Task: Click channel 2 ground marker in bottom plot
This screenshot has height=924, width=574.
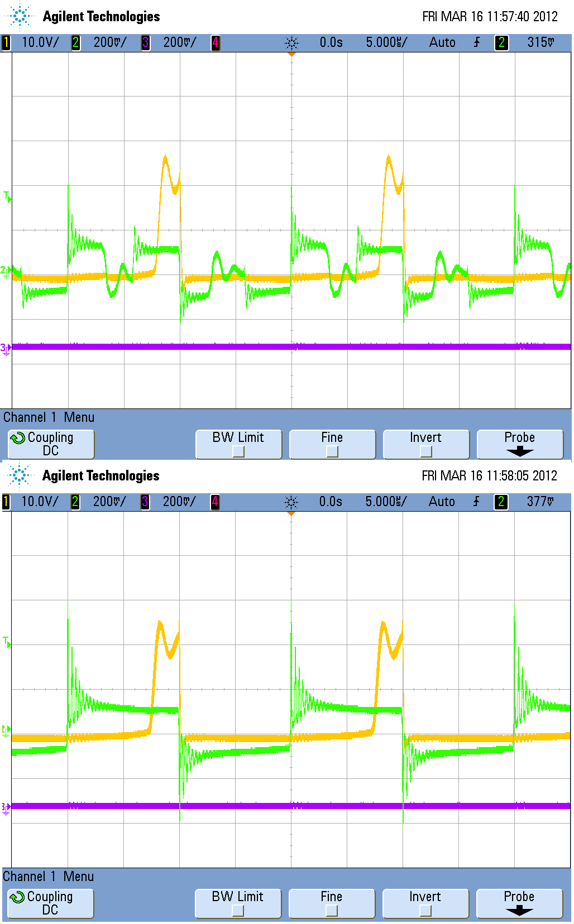Action: (6, 730)
